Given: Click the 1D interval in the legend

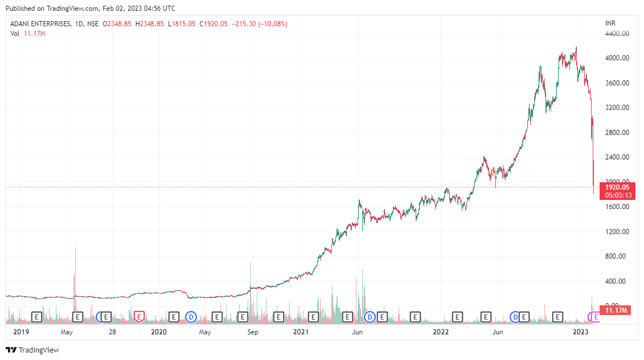Looking at the screenshot, I should [x=79, y=24].
